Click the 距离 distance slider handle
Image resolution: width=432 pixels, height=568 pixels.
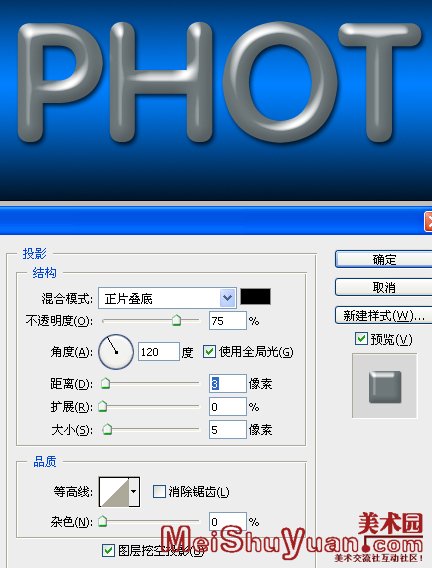click(x=105, y=383)
